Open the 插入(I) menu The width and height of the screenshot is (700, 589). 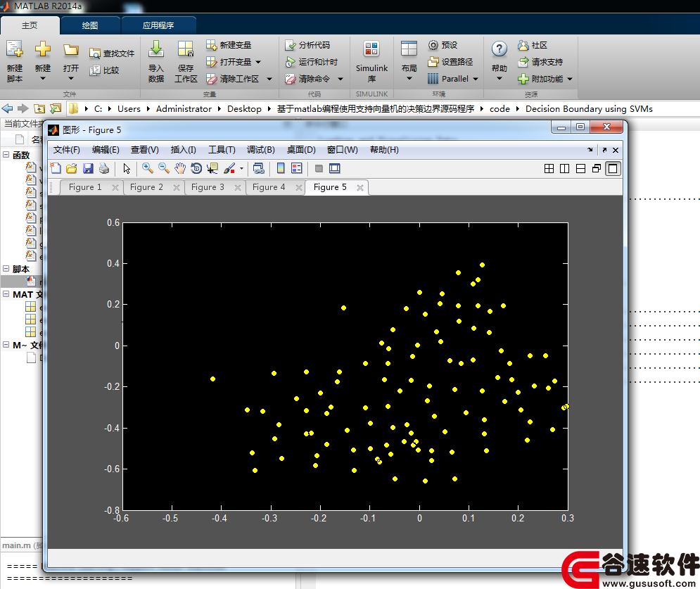click(x=183, y=150)
